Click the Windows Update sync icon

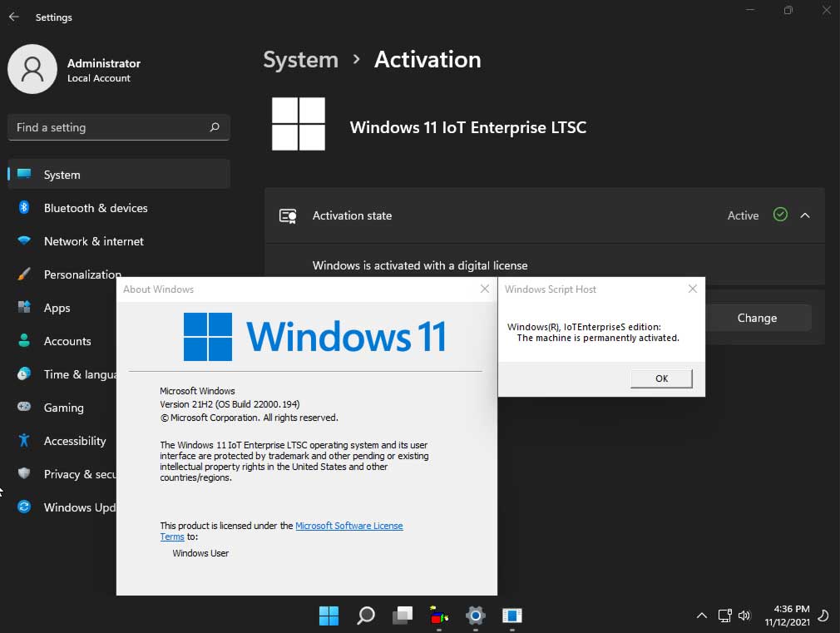pos(23,507)
